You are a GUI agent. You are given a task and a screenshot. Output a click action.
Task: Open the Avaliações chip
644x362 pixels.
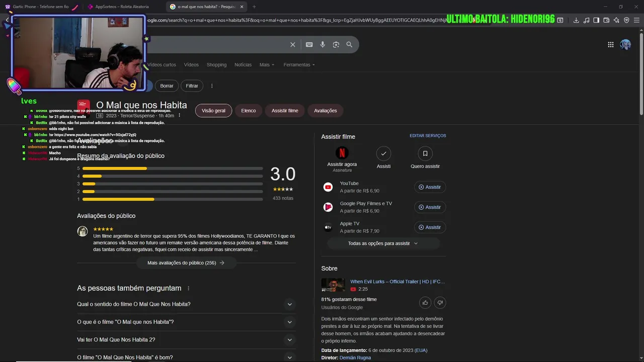tap(326, 111)
